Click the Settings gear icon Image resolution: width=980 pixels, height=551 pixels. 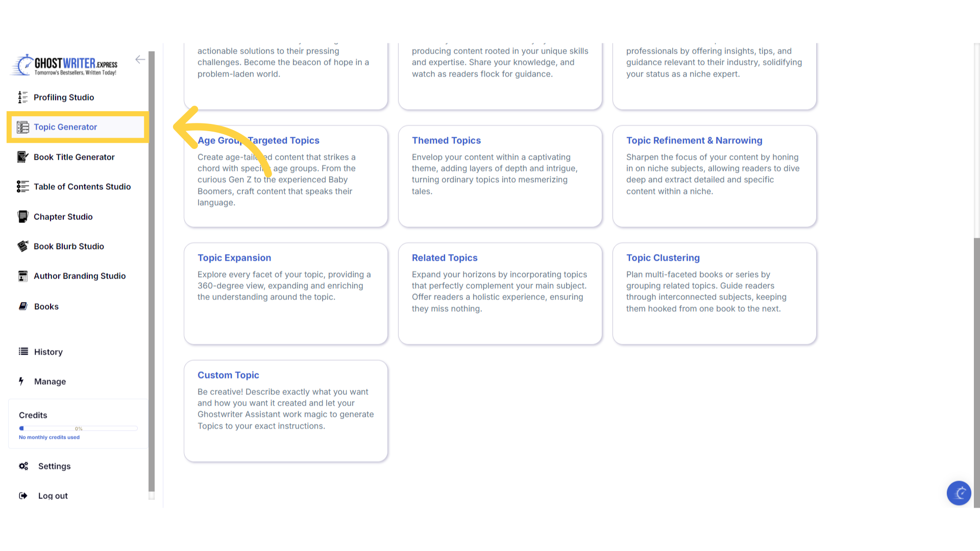(23, 466)
